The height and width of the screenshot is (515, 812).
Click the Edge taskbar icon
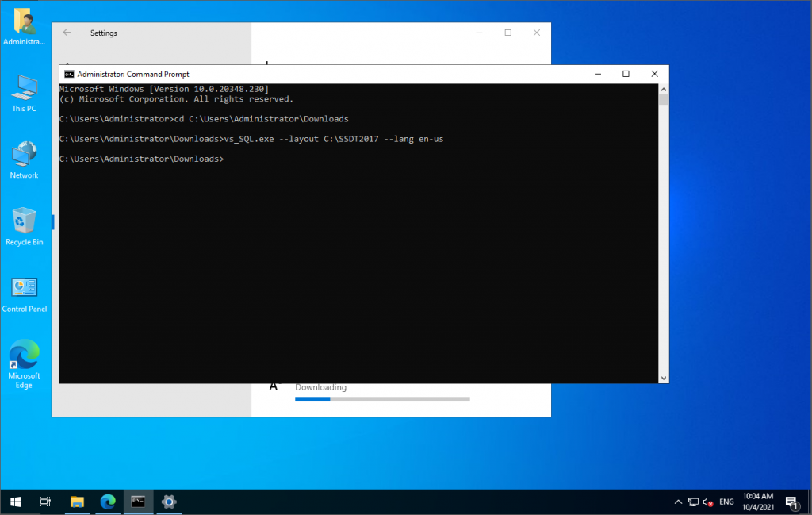(x=108, y=502)
